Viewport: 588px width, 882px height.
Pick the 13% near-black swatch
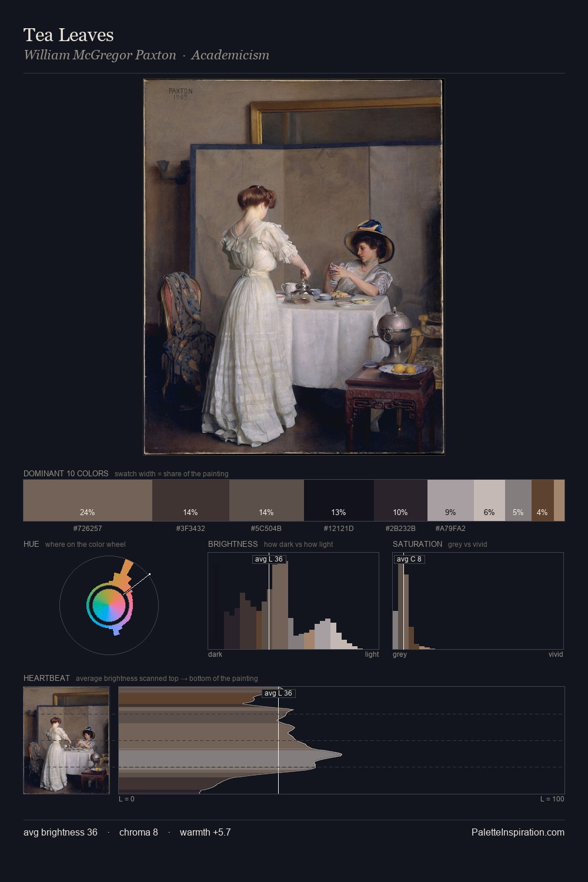point(339,500)
